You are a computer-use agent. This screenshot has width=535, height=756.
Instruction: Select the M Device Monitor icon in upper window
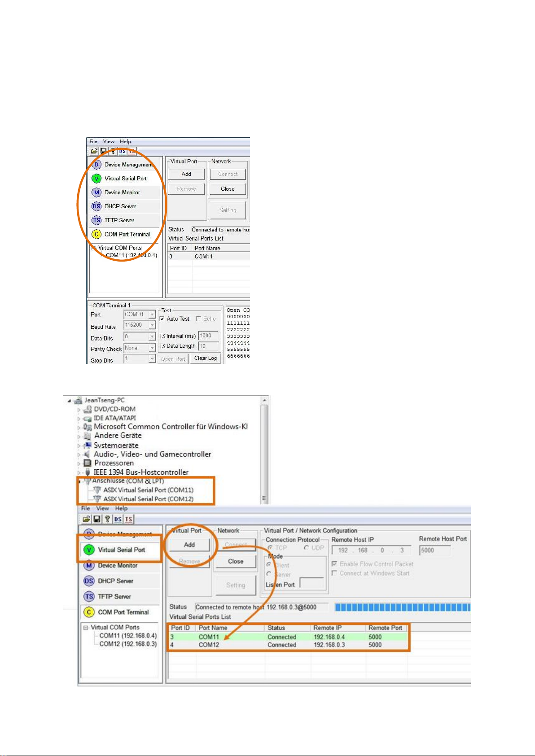96,192
